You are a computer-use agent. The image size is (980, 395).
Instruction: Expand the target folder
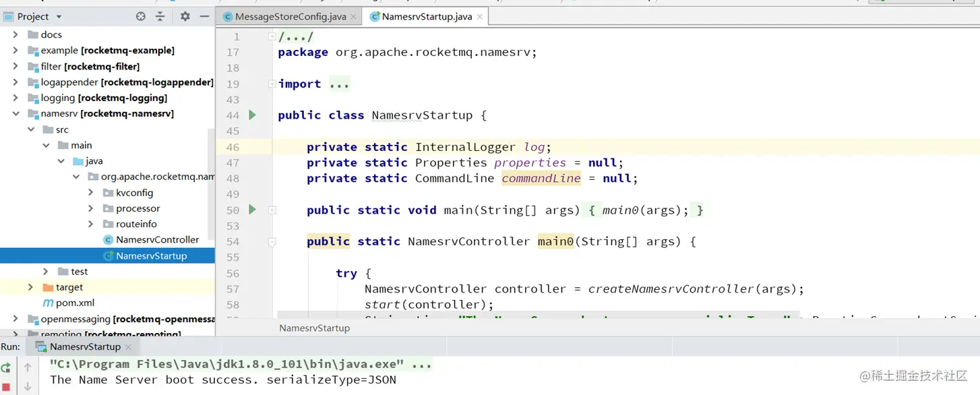tap(31, 287)
